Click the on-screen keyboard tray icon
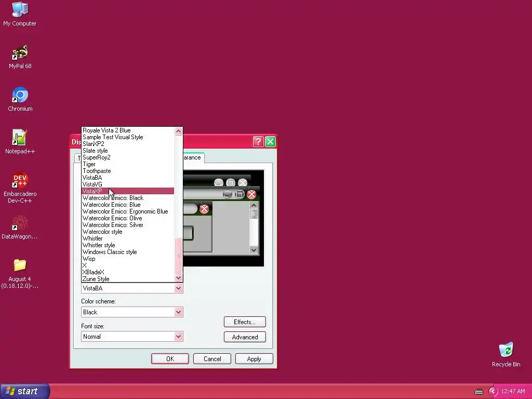This screenshot has width=532, height=399. tap(478, 392)
